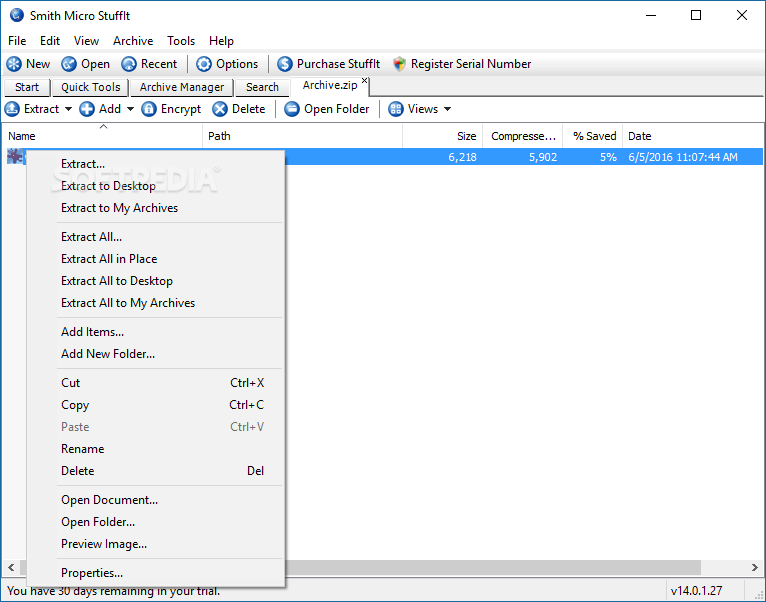Choose Extract All in Place
Screen dimensions: 766x602
point(156,259)
